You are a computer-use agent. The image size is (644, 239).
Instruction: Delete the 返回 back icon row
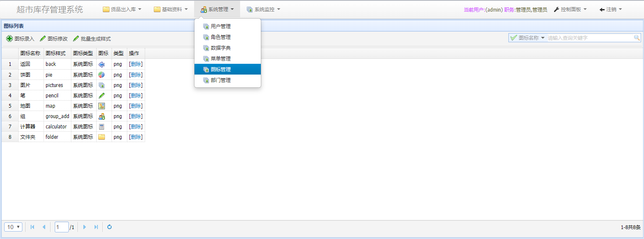click(x=136, y=64)
